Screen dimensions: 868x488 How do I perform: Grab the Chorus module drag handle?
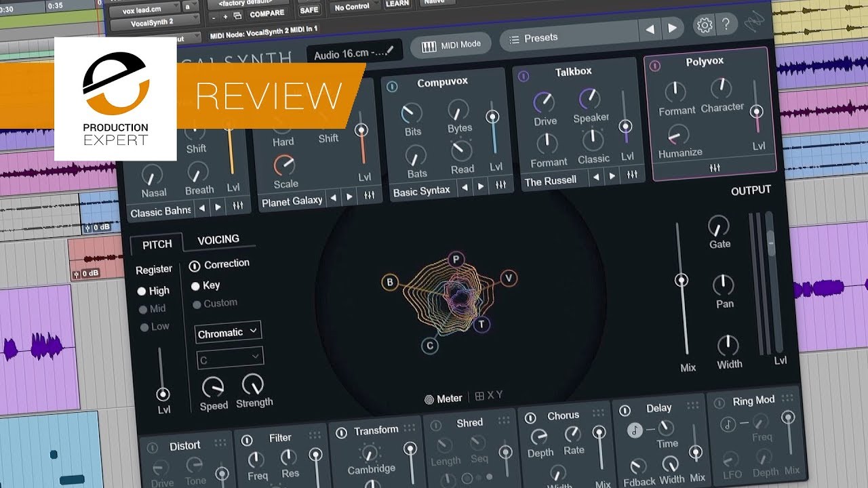click(x=598, y=413)
